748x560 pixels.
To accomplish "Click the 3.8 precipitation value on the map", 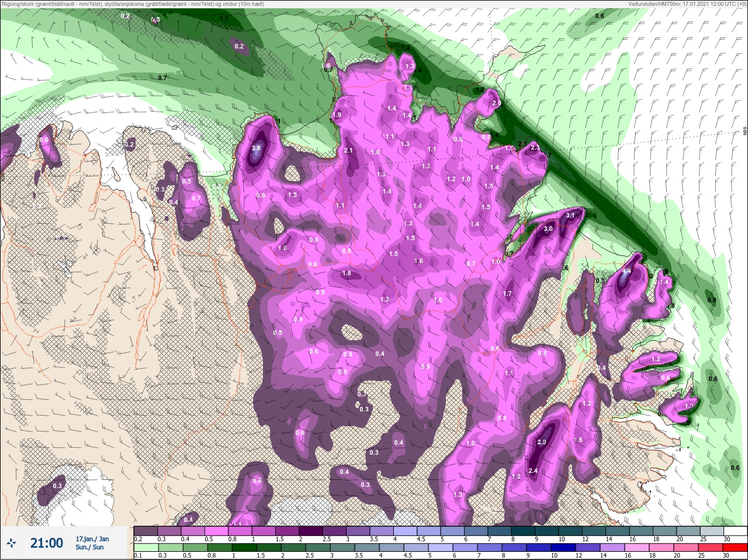I will (x=256, y=148).
